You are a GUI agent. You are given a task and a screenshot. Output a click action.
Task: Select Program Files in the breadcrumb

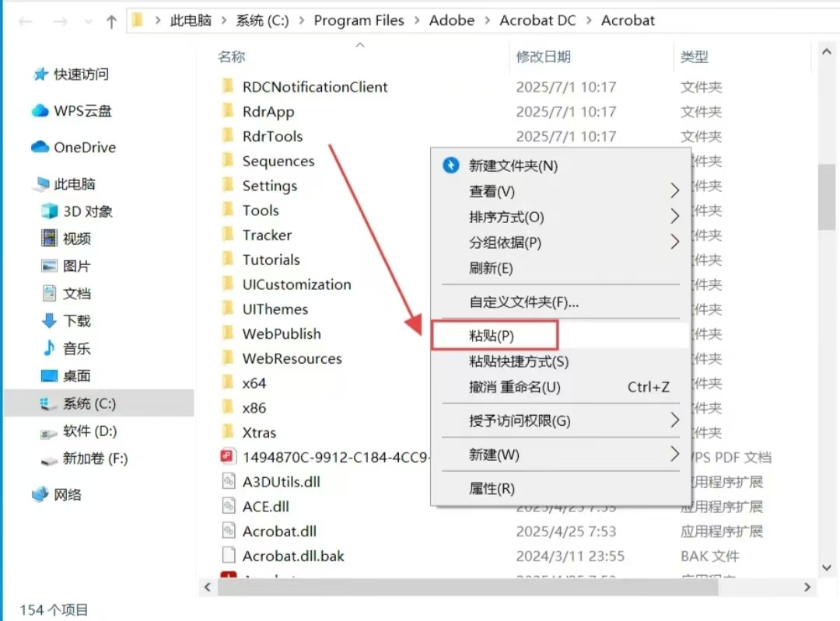(x=359, y=20)
